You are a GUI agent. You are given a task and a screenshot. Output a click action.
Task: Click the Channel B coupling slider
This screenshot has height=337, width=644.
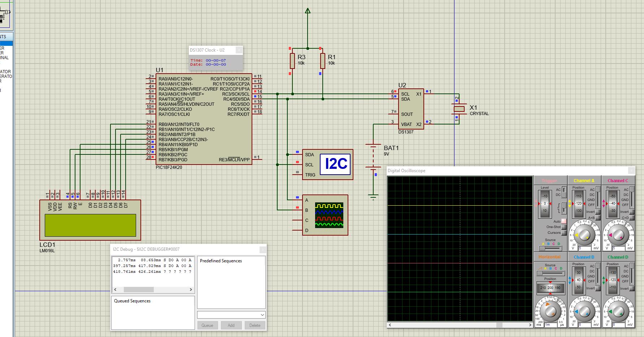tap(598, 273)
